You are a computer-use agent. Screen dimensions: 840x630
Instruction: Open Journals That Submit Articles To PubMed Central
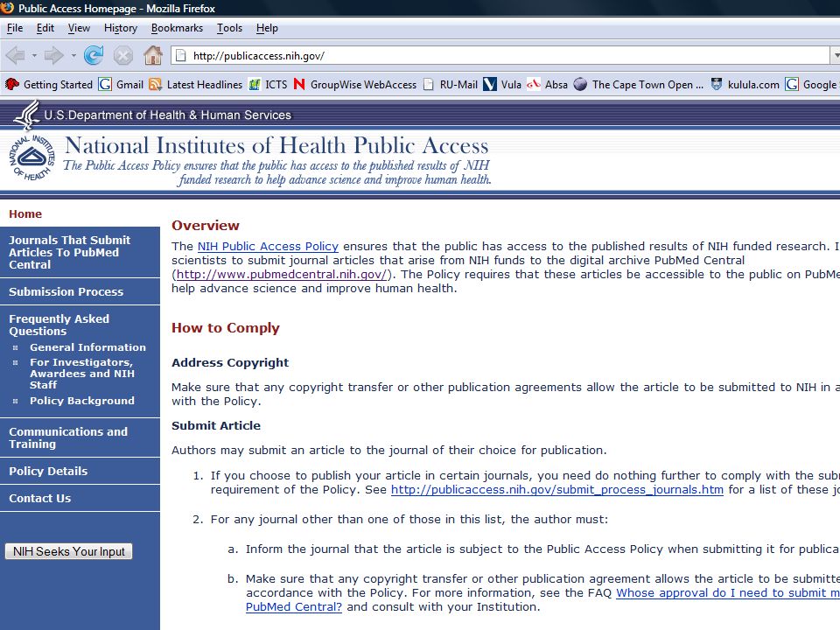tap(70, 252)
